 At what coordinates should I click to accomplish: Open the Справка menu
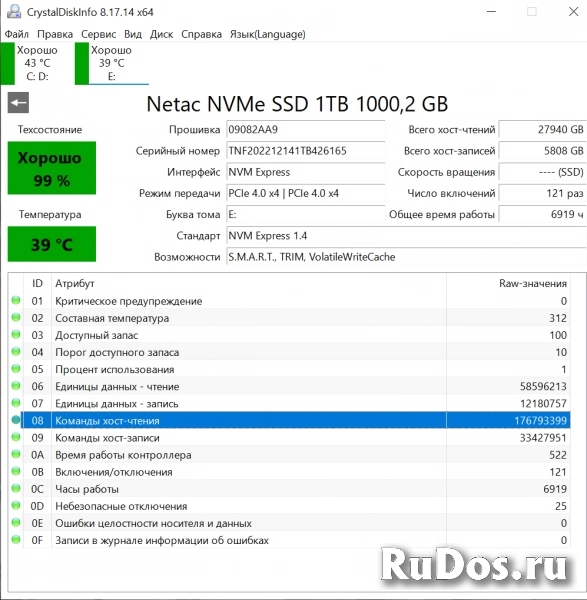click(x=201, y=34)
